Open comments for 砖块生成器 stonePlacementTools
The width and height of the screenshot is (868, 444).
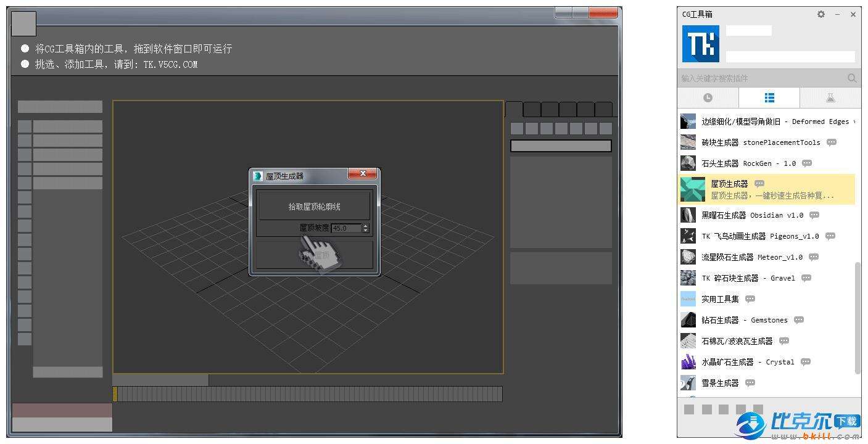point(832,142)
